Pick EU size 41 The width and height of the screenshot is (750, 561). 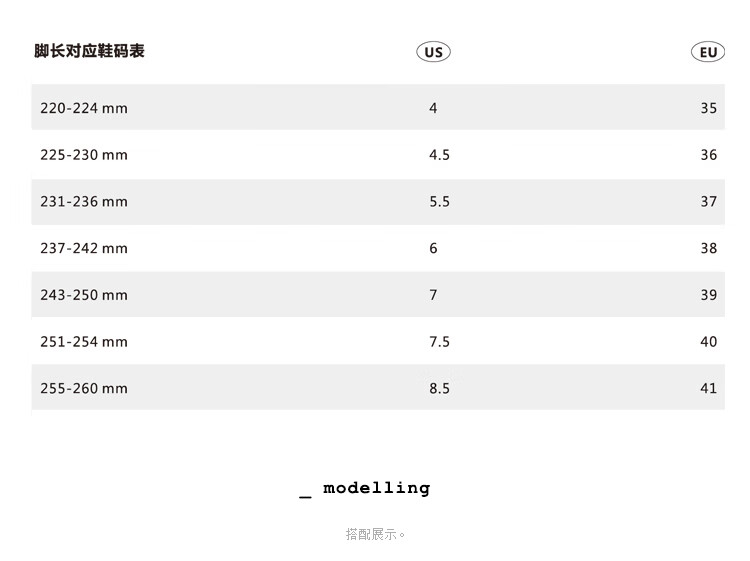708,388
